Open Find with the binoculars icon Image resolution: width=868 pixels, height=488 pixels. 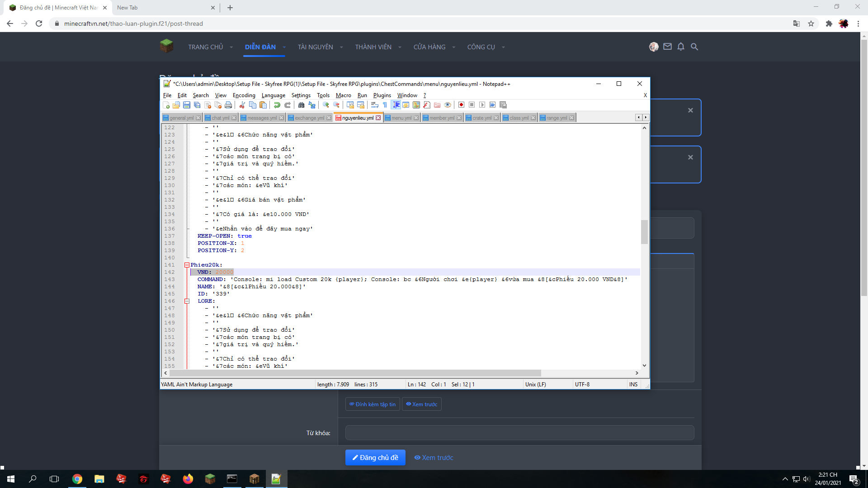click(301, 105)
